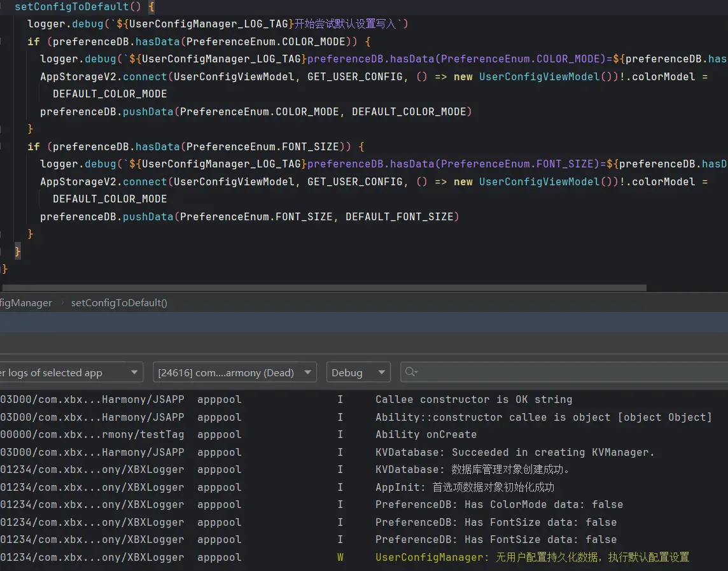The image size is (728, 571).
Task: Click the 'Has ColorMode data: false' log
Action: [x=499, y=505]
